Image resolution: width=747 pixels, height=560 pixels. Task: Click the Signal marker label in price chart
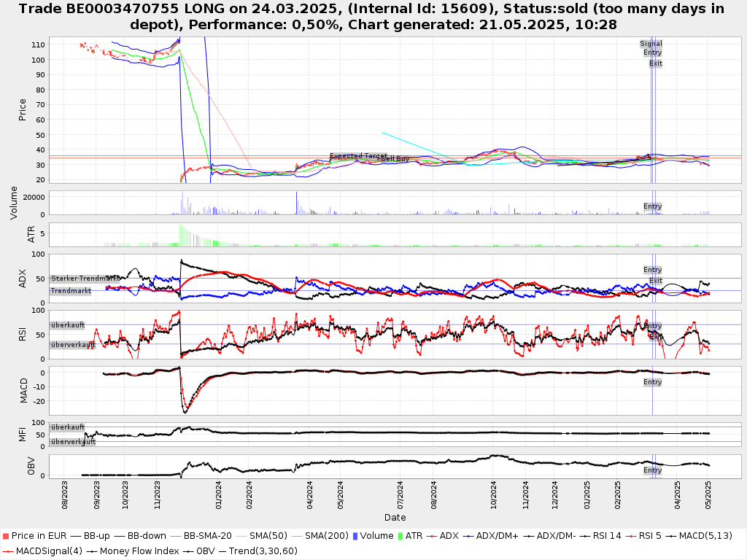point(651,44)
